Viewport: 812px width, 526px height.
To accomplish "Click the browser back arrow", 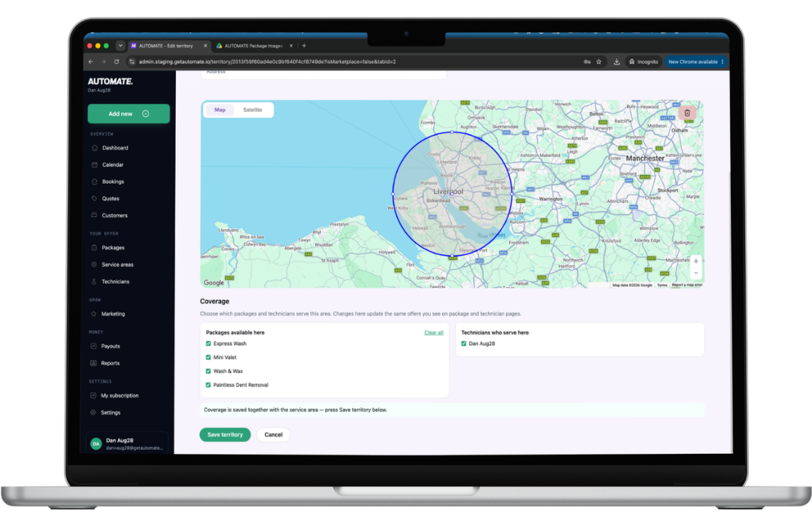I will coord(91,62).
